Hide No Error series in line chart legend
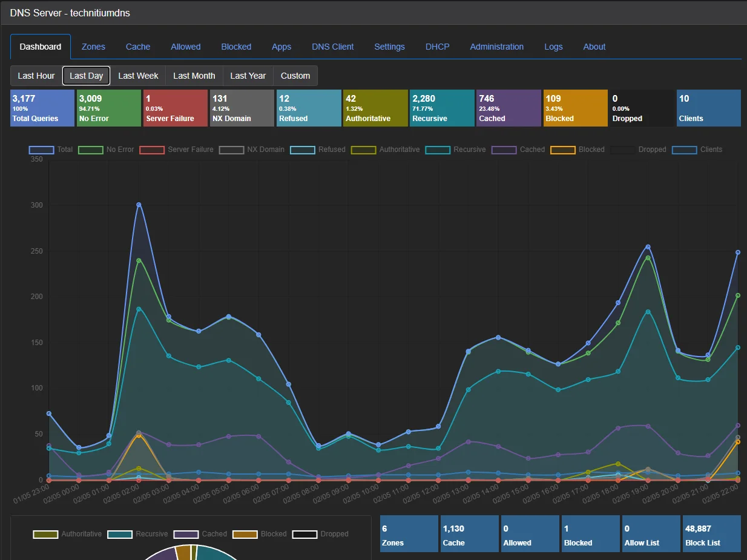The height and width of the screenshot is (560, 747). click(x=106, y=150)
